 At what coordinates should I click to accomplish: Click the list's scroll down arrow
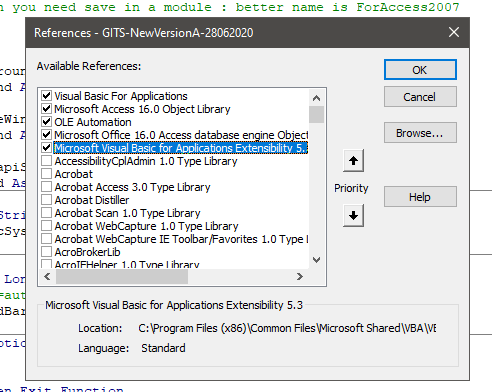(316, 260)
